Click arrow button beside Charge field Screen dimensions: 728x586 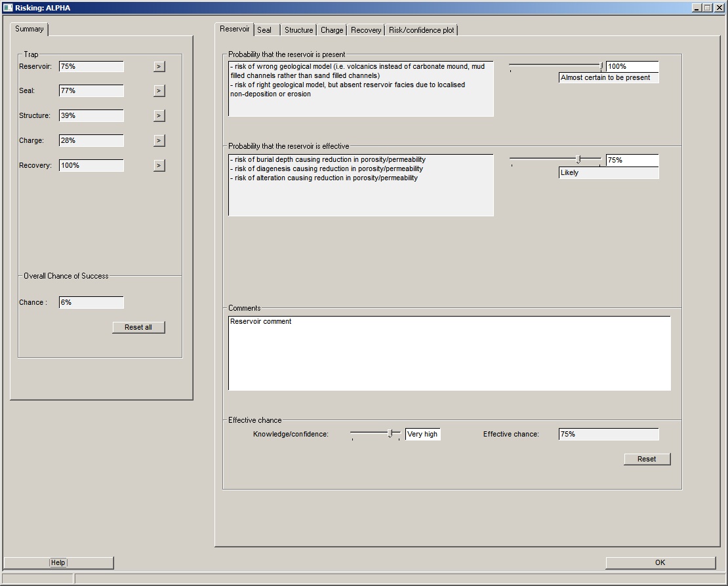[x=159, y=141]
